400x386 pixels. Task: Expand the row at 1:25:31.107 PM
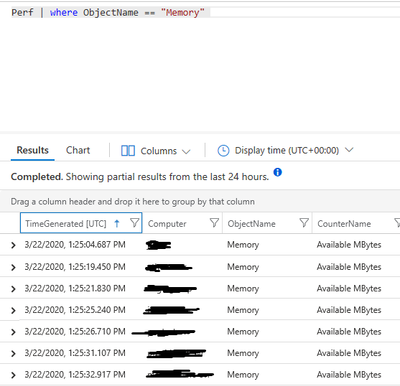point(13,354)
